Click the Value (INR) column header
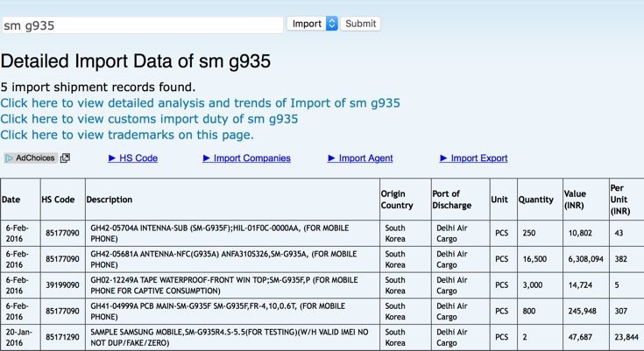 click(x=586, y=199)
